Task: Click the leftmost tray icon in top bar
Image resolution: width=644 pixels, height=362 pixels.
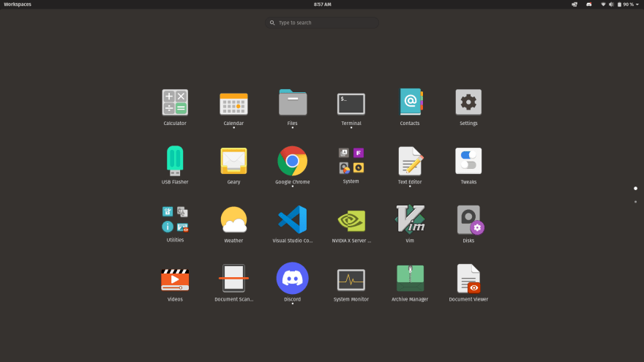Action: pos(574,4)
